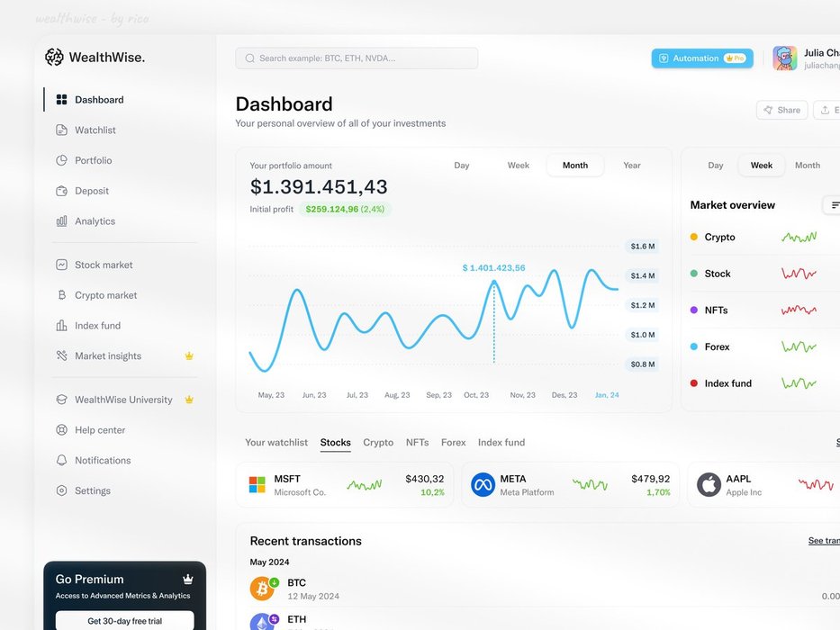840x630 pixels.
Task: Open the Crypto watchlist tab
Action: coord(378,443)
